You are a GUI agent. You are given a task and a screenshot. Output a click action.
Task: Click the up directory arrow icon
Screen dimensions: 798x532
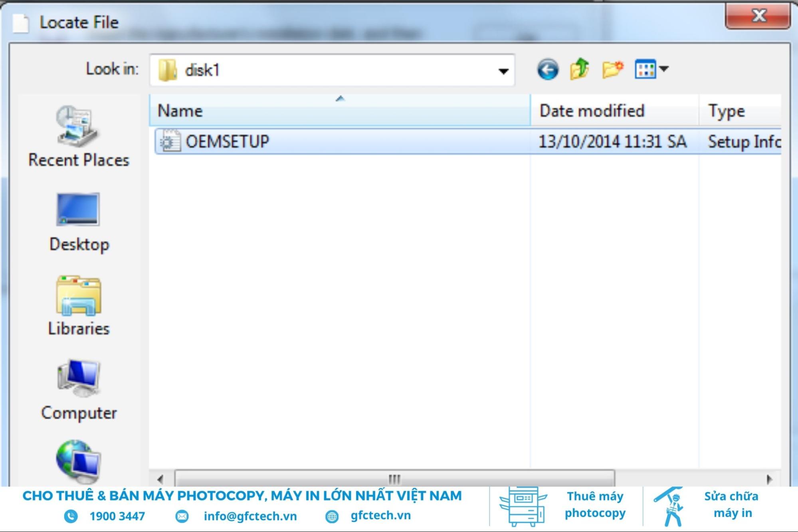click(x=579, y=69)
